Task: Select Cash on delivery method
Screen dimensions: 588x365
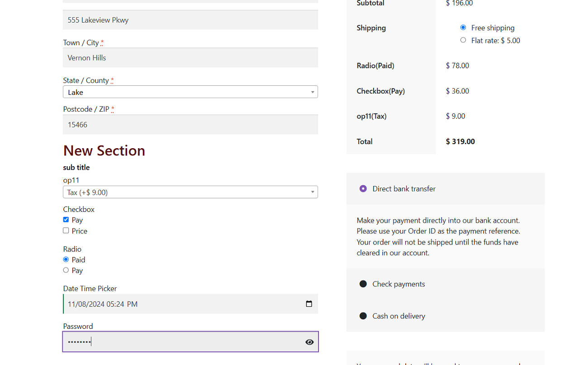Action: [x=363, y=316]
